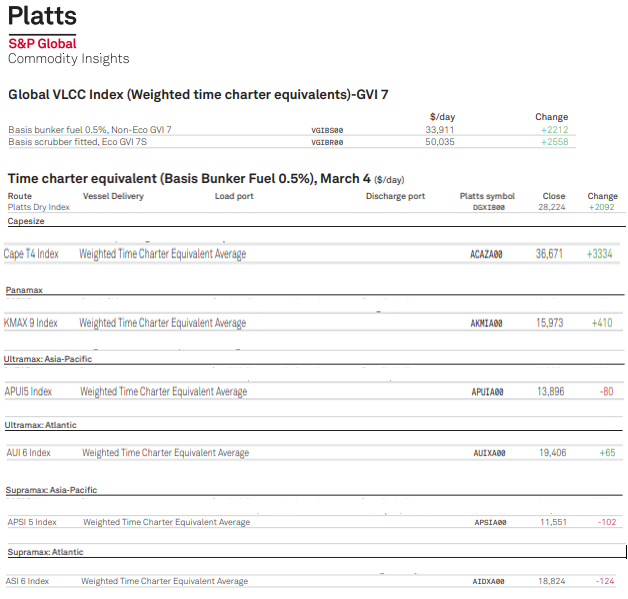The width and height of the screenshot is (628, 599).
Task: Select the close value 15,973
Action: [550, 323]
